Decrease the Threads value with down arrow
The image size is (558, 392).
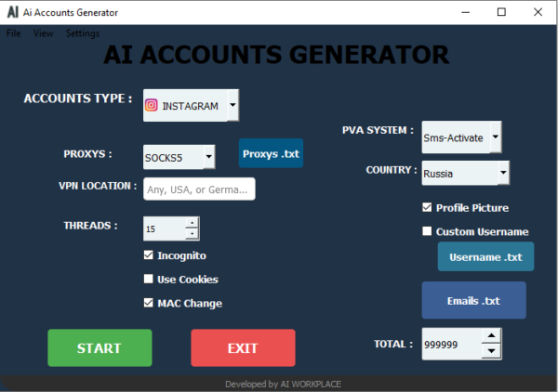tap(192, 234)
